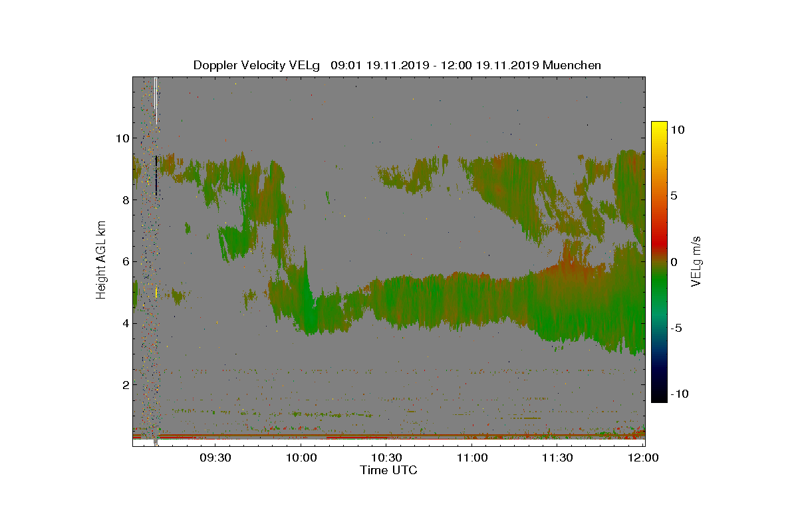Click the height tick label '10'
This screenshot has height=532, width=798.
122,138
